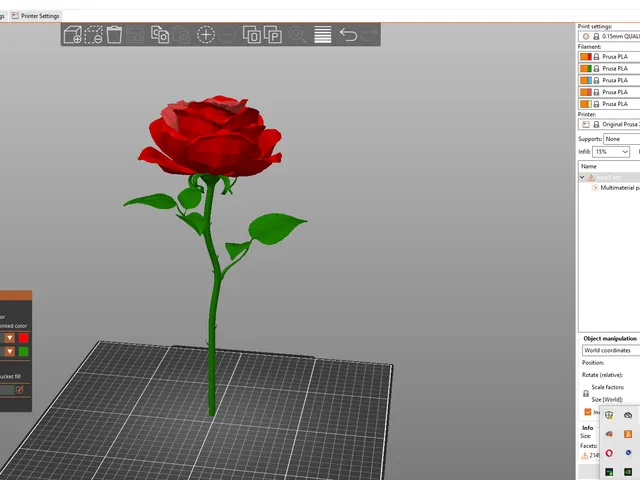The image size is (640, 480).
Task: Select the Multimaterial painting tree item
Action: point(617,188)
